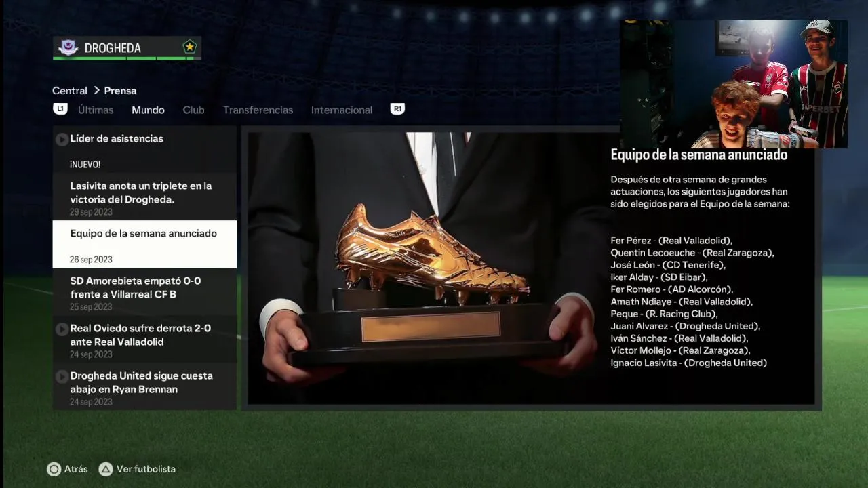
Task: Click the Drogheda club crest icon
Action: (68, 47)
